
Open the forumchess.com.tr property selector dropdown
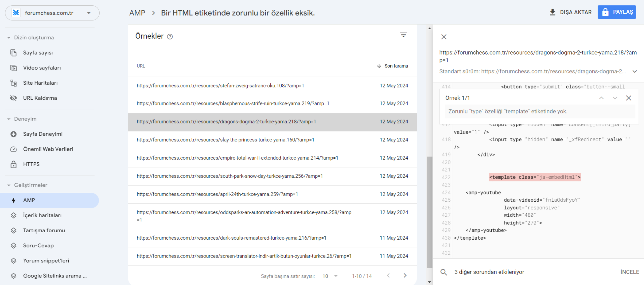52,13
